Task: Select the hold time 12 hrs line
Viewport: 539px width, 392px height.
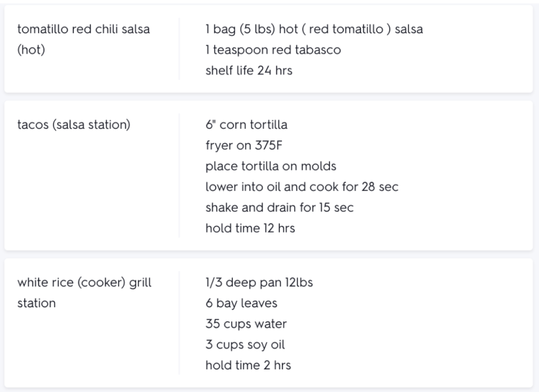Action: 250,229
